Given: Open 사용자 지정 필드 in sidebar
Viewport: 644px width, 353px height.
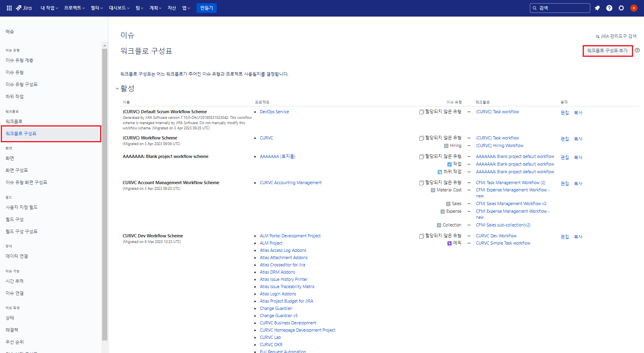Looking at the screenshot, I should tap(21, 208).
